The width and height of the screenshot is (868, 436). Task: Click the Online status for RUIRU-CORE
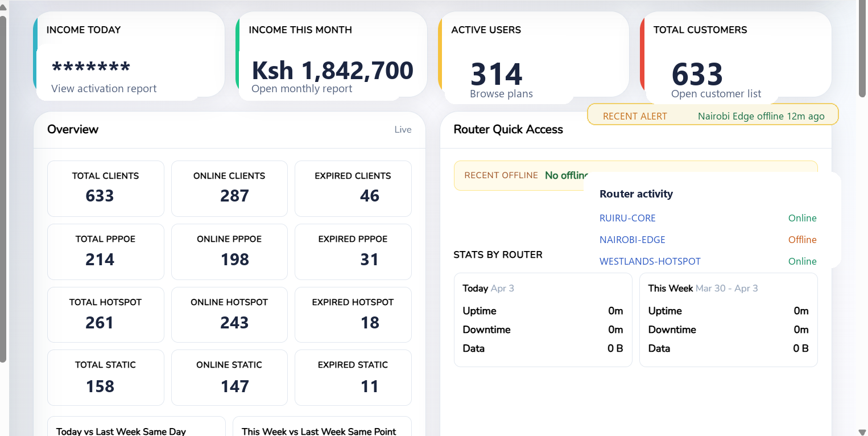tap(802, 218)
